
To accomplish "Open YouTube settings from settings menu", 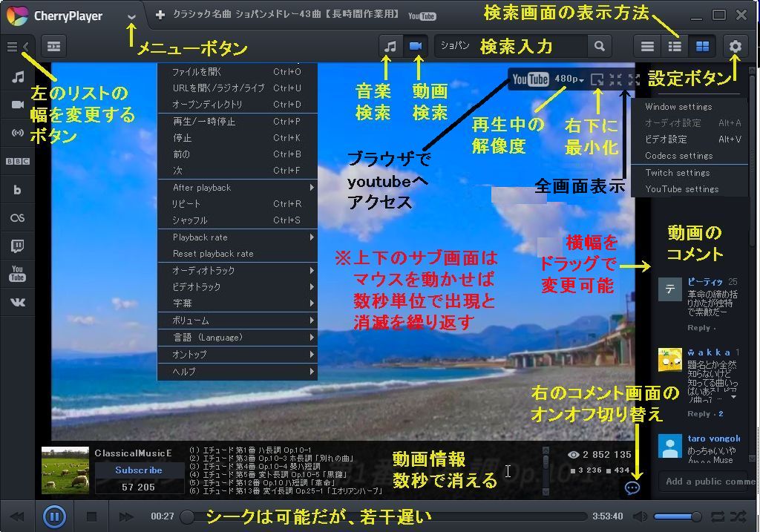I will pos(689,189).
